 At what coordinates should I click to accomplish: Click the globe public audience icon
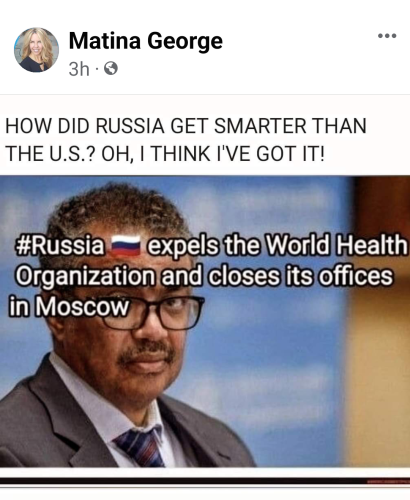[111, 69]
